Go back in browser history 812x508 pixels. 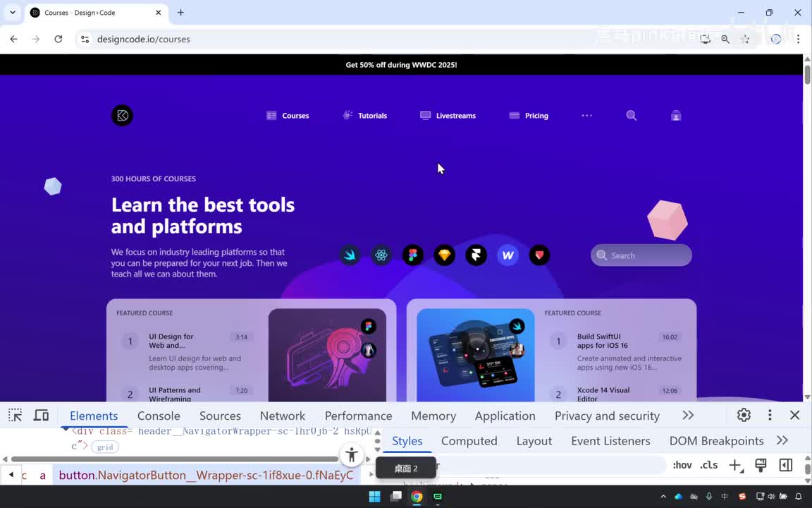click(x=14, y=39)
